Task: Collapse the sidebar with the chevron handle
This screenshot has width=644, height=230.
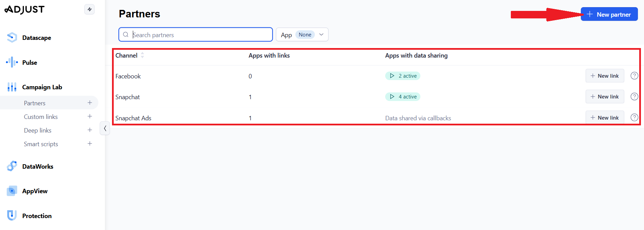Action: tap(105, 128)
